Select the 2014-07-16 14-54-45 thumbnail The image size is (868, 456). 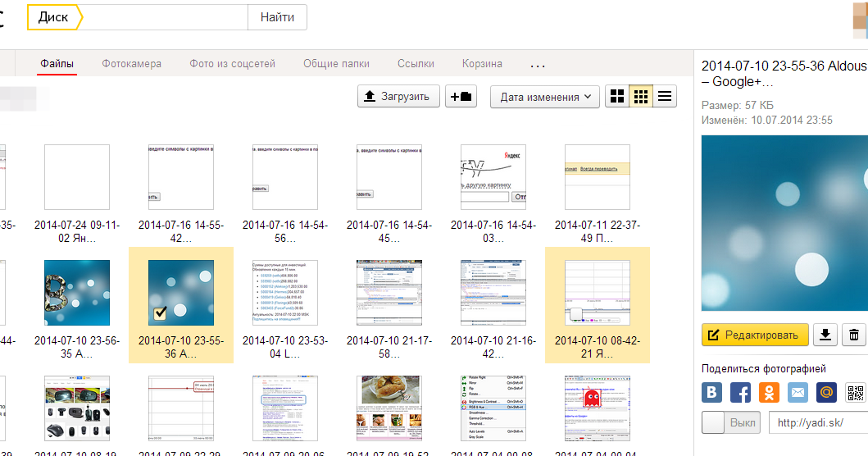[x=389, y=177]
